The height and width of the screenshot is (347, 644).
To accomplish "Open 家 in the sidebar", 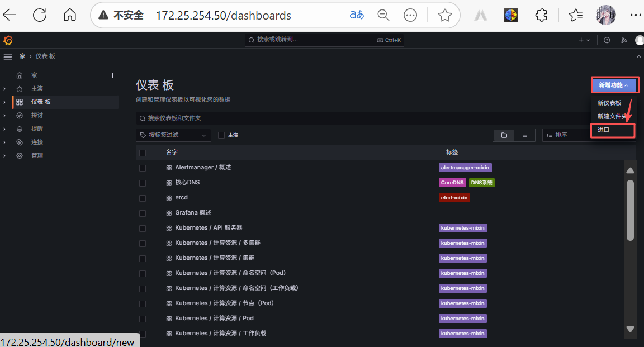I will (34, 75).
